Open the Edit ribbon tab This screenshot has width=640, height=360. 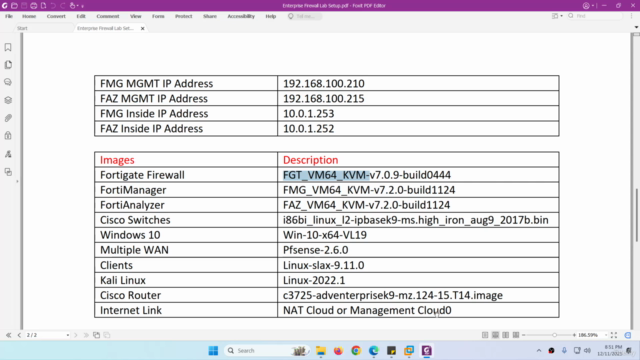coord(81,16)
